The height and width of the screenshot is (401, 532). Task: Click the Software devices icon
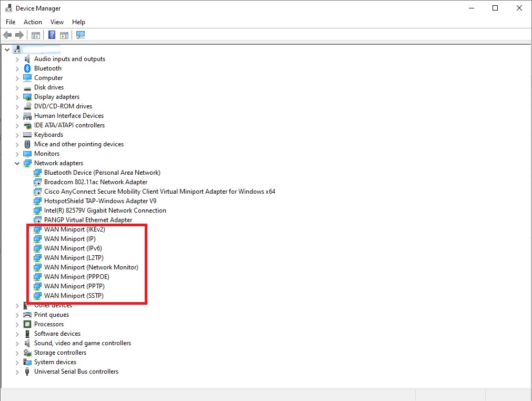click(x=27, y=334)
